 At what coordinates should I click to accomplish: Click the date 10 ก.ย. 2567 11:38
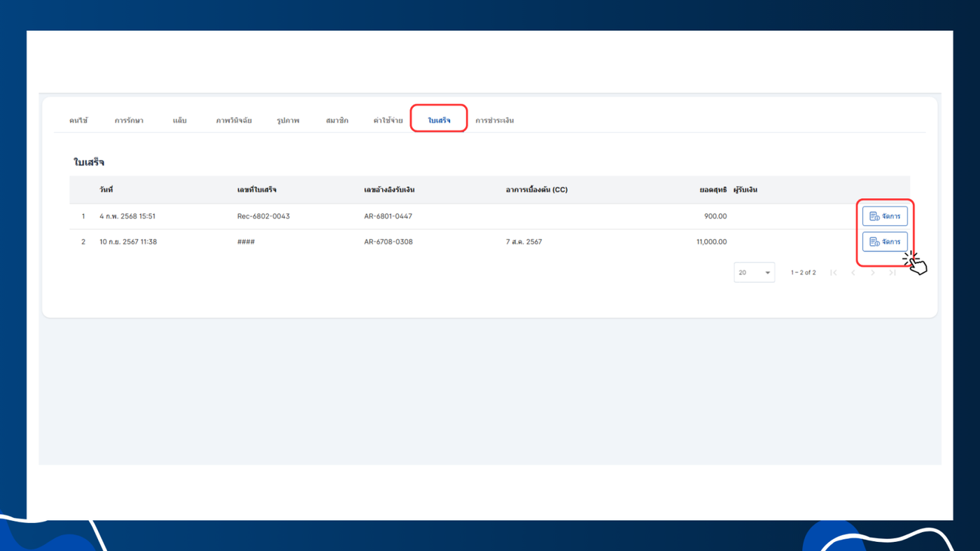click(x=128, y=242)
